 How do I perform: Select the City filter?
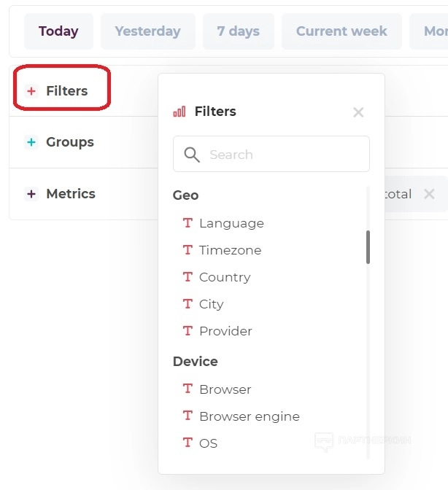point(211,304)
